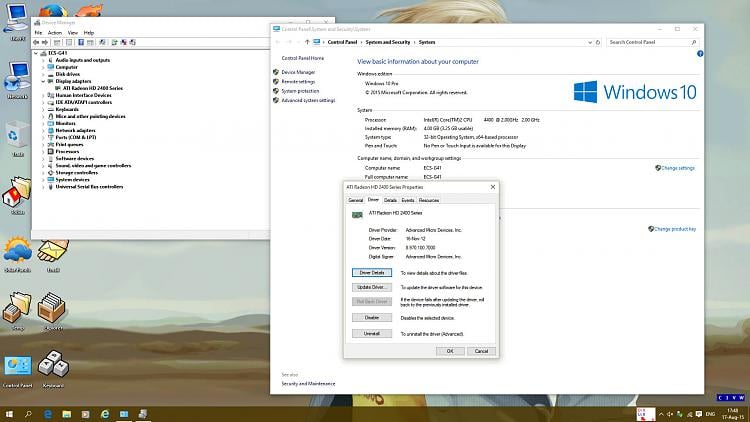Click Cancel in the Properties dialog
The height and width of the screenshot is (422, 750).
tap(481, 351)
